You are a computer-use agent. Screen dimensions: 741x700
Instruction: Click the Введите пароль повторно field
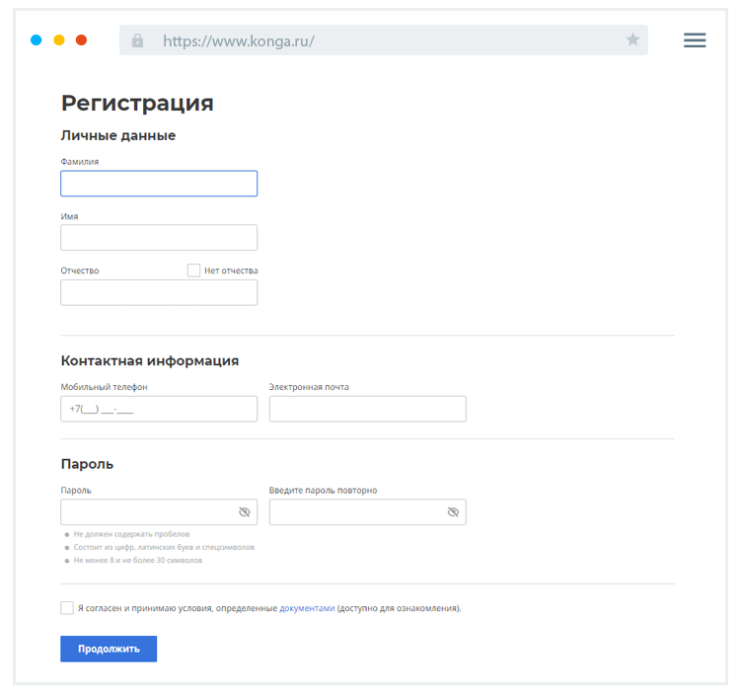[x=355, y=512]
